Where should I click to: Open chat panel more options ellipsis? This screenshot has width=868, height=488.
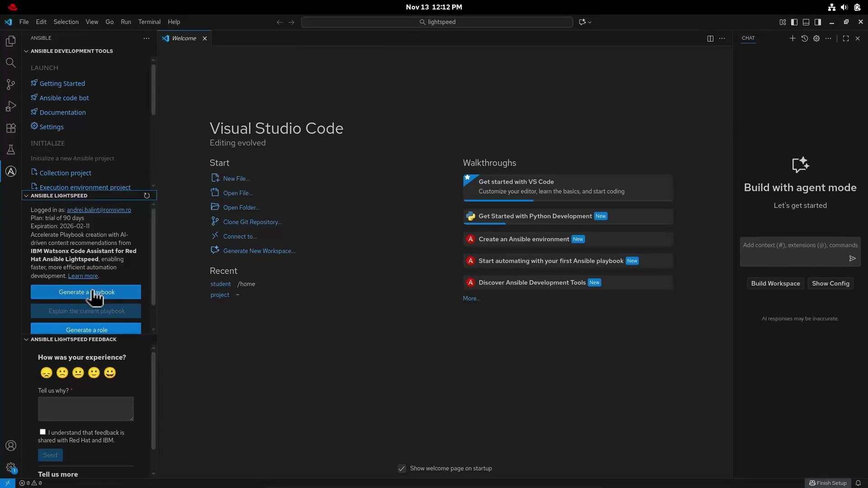[828, 38]
